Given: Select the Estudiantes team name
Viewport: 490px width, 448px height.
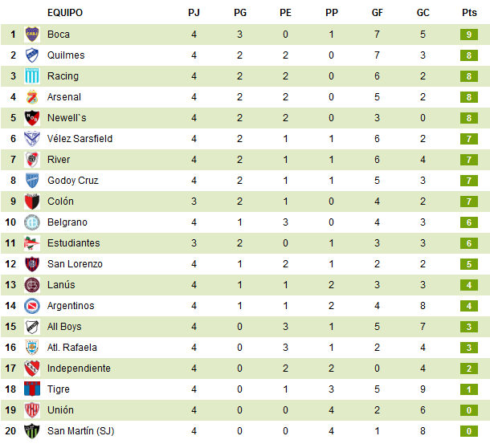Looking at the screenshot, I should [x=74, y=243].
